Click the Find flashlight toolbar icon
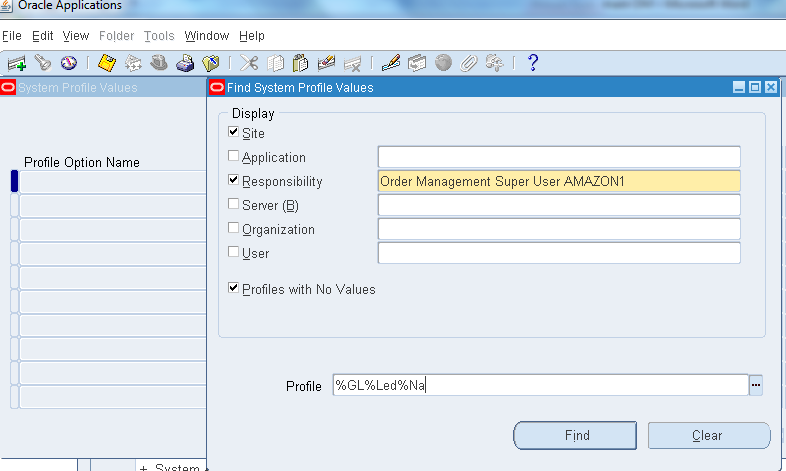The image size is (786, 471). (x=43, y=63)
